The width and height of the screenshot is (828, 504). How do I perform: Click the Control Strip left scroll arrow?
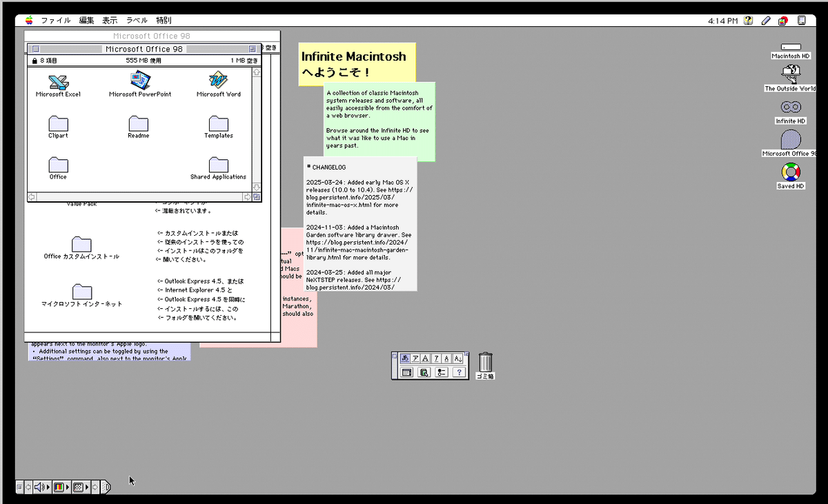(x=28, y=487)
